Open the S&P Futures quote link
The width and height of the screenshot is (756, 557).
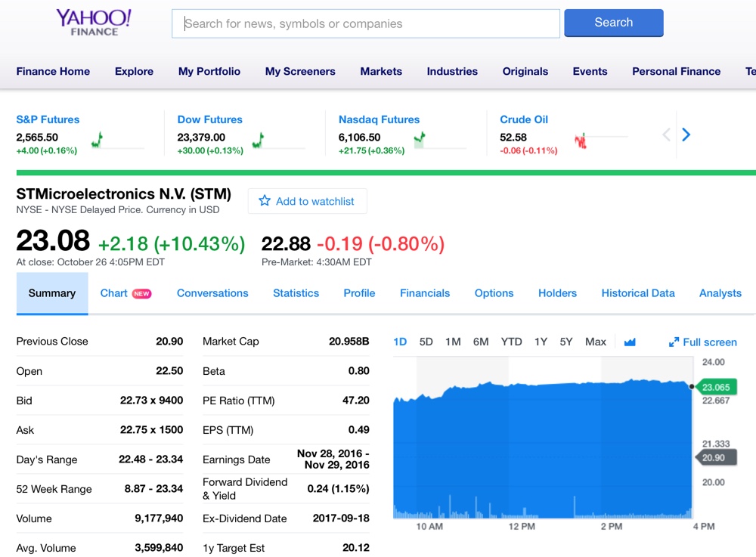[48, 119]
